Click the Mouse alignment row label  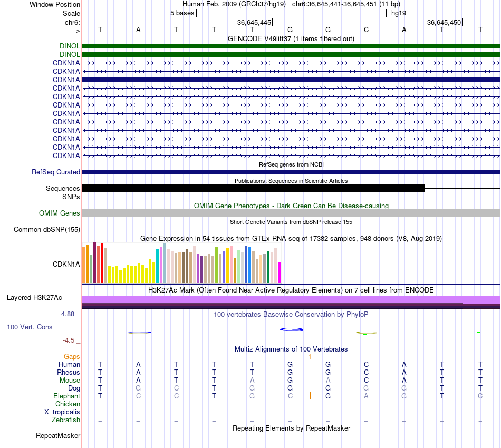pyautogui.click(x=70, y=381)
